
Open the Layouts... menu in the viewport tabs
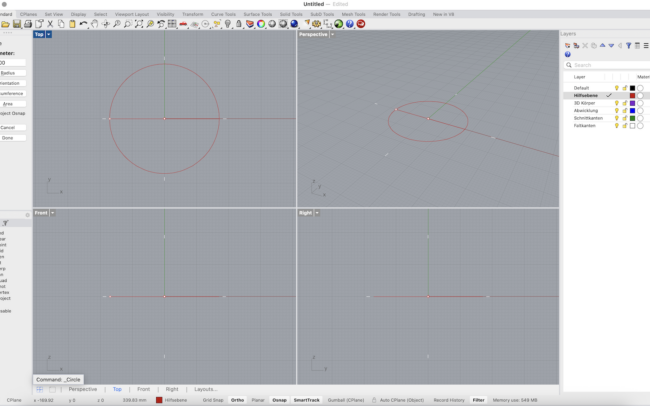[x=206, y=389]
